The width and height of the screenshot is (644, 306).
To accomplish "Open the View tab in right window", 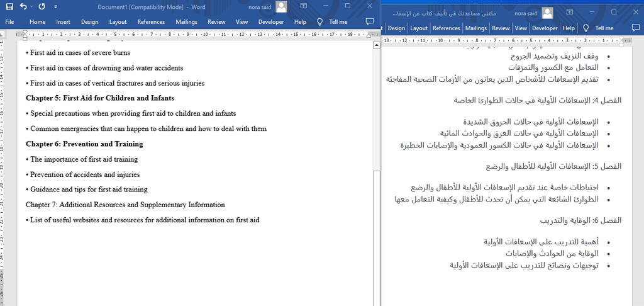I will [x=521, y=28].
